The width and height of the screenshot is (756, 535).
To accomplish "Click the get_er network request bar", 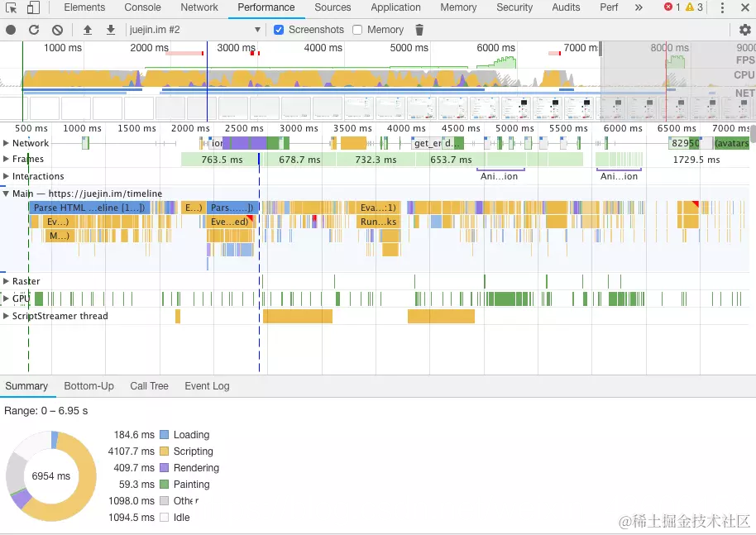I will (x=427, y=143).
